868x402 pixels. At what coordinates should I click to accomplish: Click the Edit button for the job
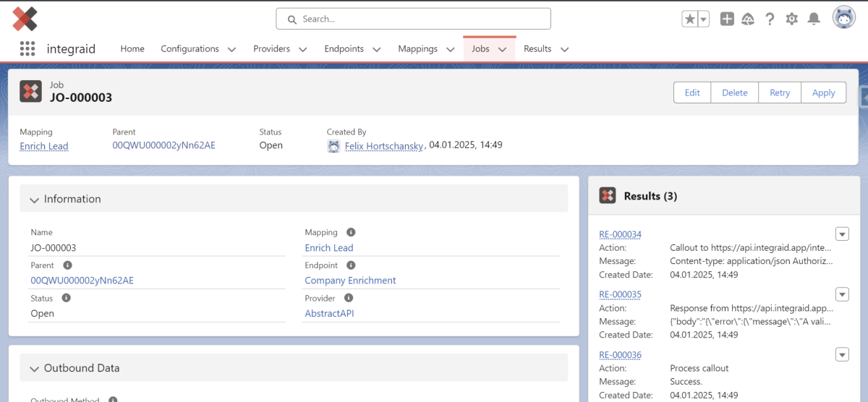(x=692, y=93)
